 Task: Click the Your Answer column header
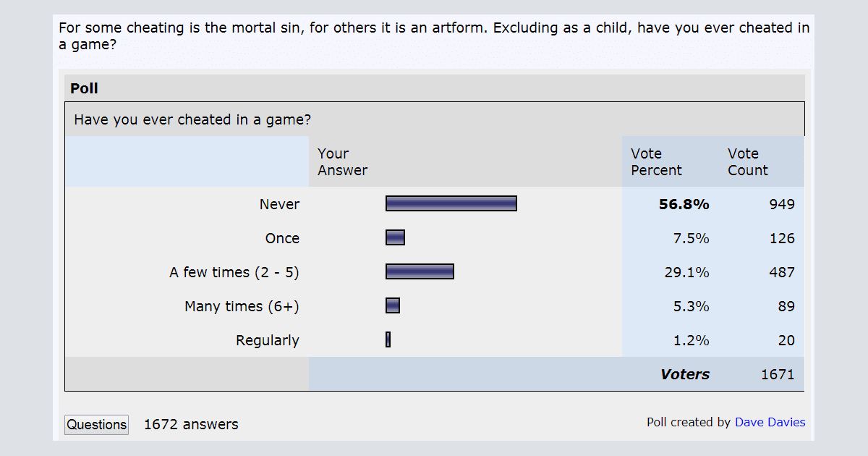click(x=342, y=162)
